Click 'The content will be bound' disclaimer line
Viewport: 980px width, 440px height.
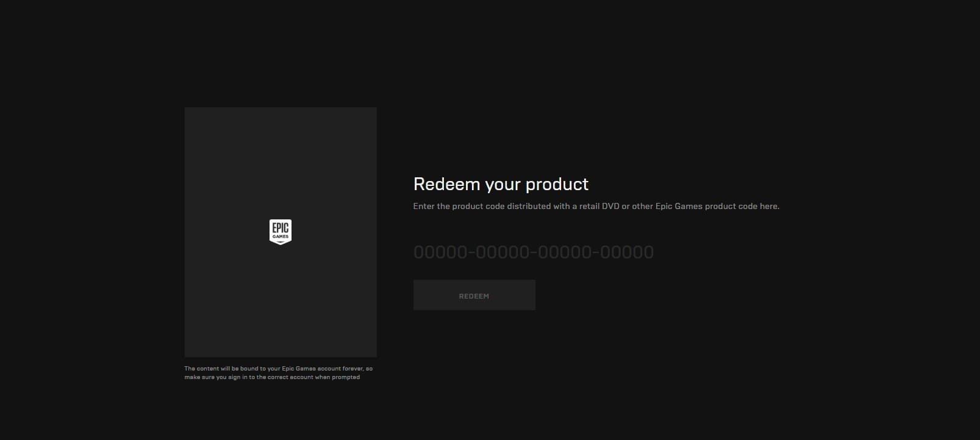tap(278, 369)
